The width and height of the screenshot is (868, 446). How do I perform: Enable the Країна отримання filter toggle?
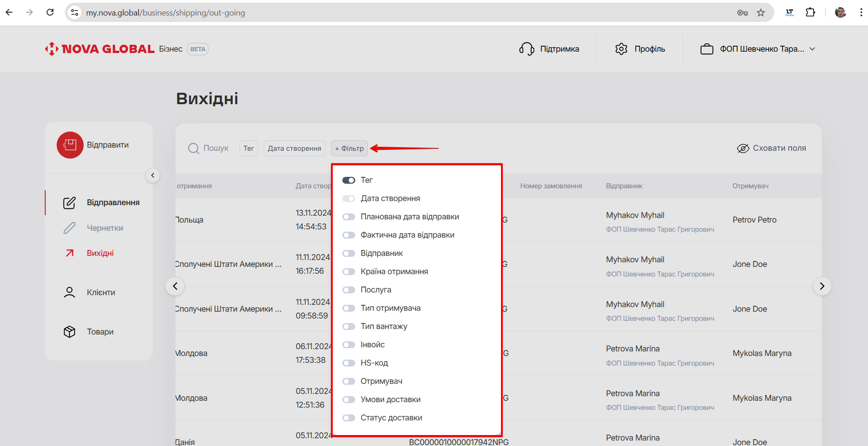tap(349, 271)
